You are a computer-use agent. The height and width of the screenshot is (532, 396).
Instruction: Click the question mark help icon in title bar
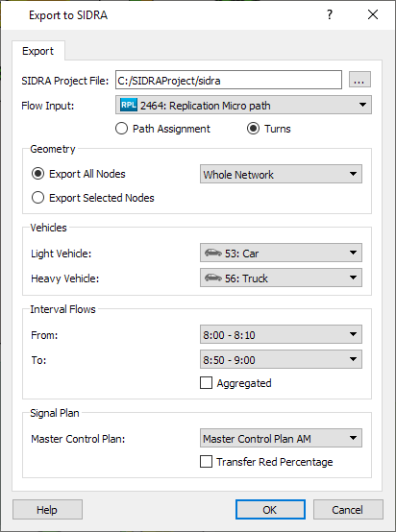point(330,14)
